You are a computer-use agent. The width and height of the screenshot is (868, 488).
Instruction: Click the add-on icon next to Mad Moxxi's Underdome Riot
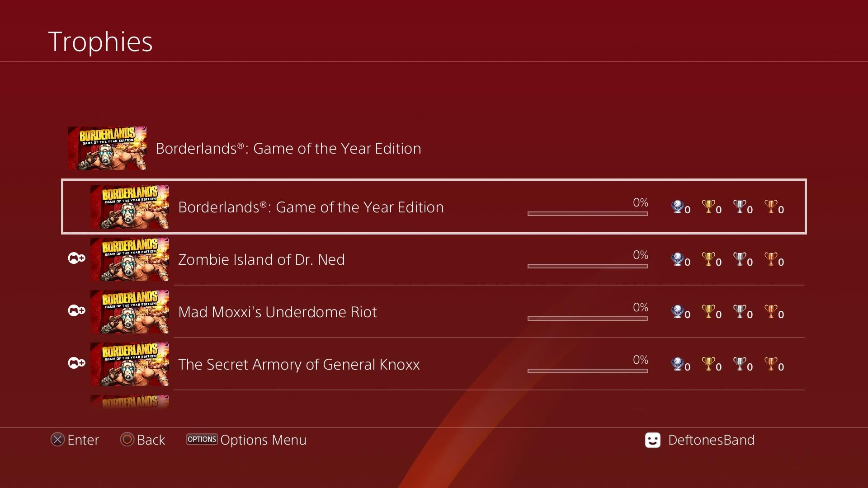click(76, 310)
